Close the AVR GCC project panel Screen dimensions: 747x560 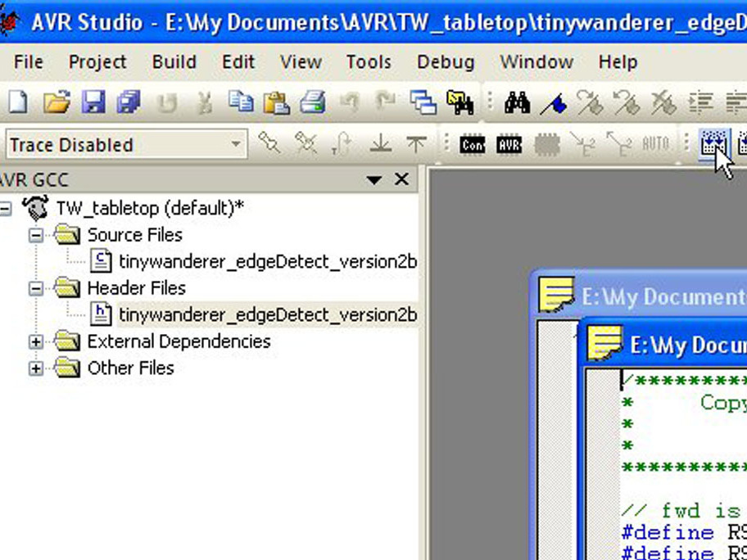[x=402, y=179]
